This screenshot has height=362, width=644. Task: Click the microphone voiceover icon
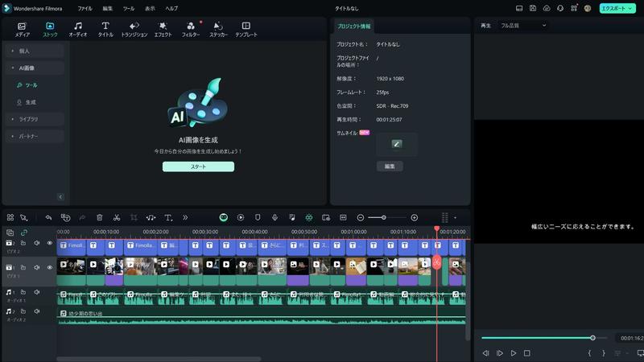click(x=275, y=217)
